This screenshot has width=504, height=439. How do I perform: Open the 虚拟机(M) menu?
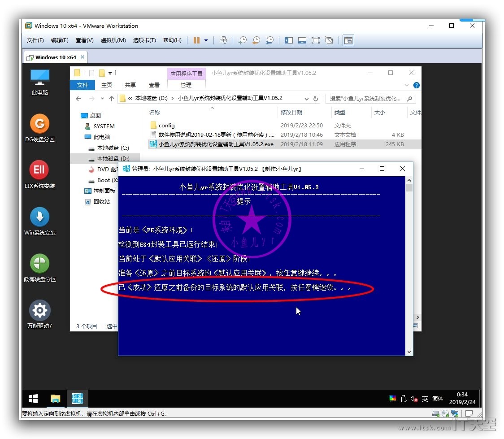point(113,40)
